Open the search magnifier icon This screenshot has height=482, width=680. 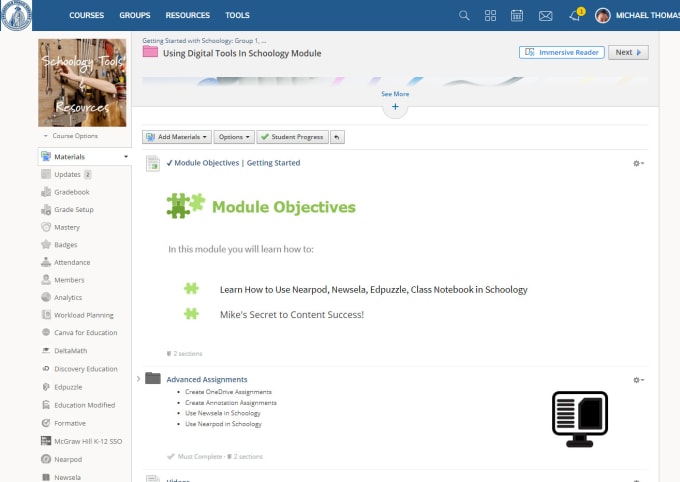(464, 16)
